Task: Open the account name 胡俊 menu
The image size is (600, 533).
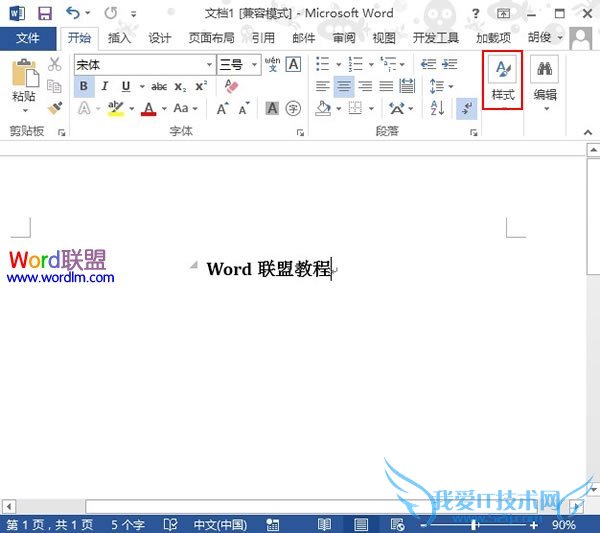Action: click(x=545, y=38)
